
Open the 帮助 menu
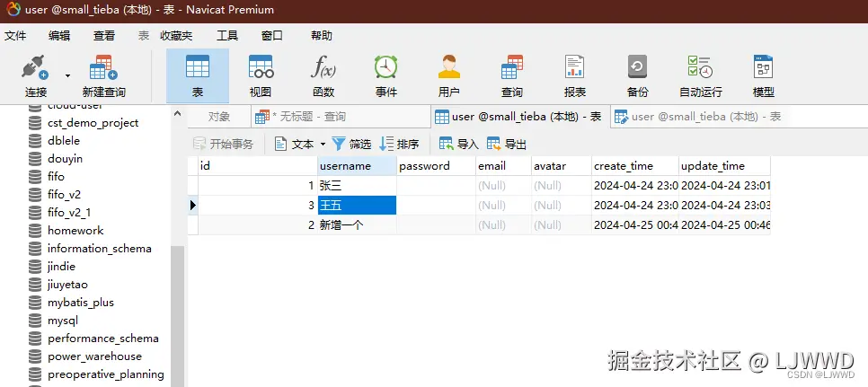point(321,36)
